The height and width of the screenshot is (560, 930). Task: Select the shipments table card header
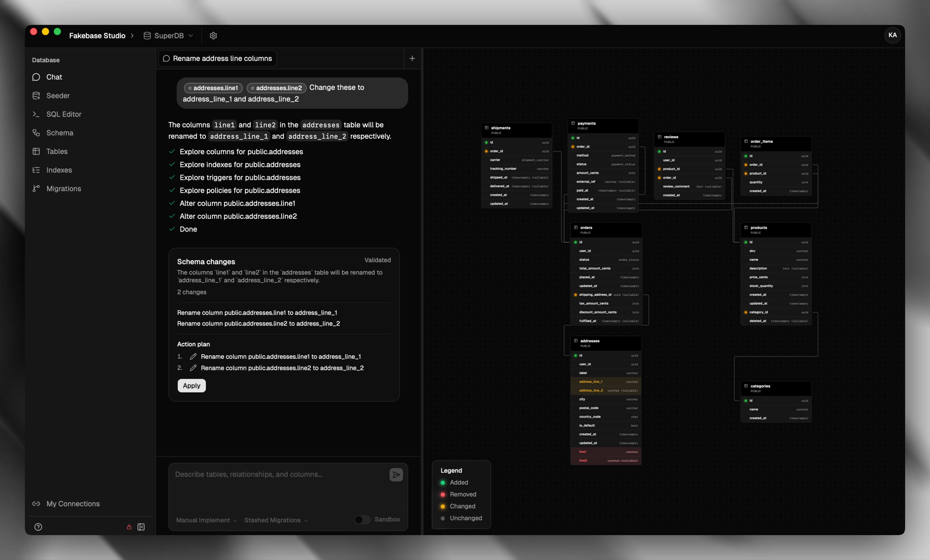[x=516, y=130]
